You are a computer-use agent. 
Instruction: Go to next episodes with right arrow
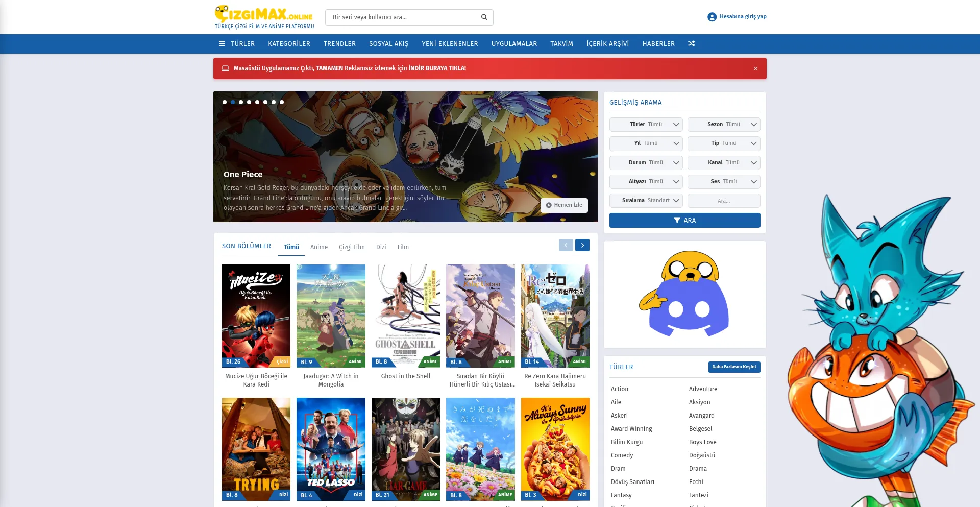582,245
